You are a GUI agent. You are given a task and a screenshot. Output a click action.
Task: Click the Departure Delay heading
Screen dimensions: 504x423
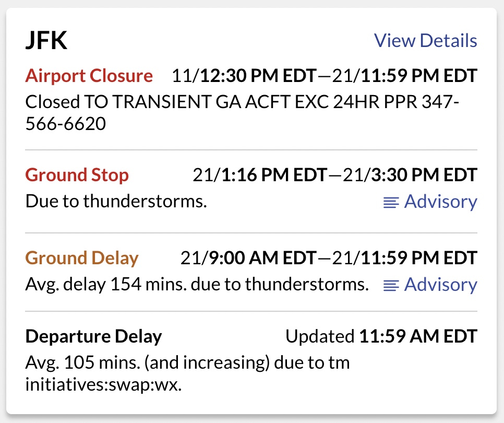point(93,337)
